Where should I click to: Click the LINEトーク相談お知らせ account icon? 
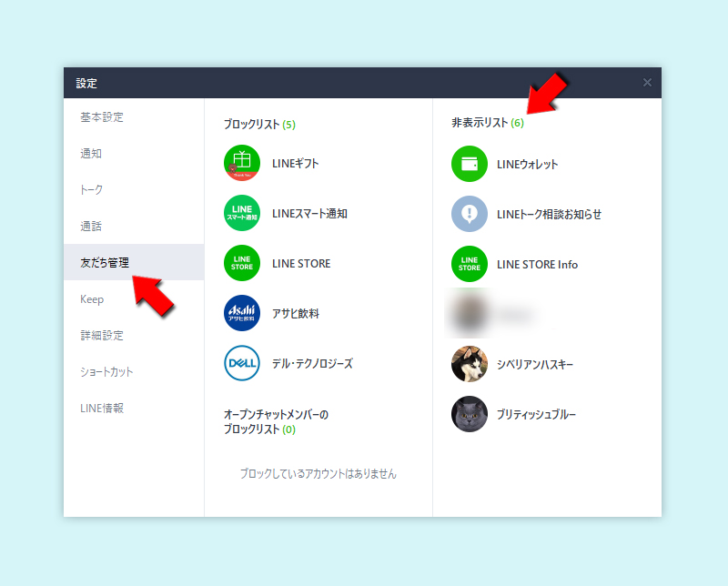tap(470, 214)
